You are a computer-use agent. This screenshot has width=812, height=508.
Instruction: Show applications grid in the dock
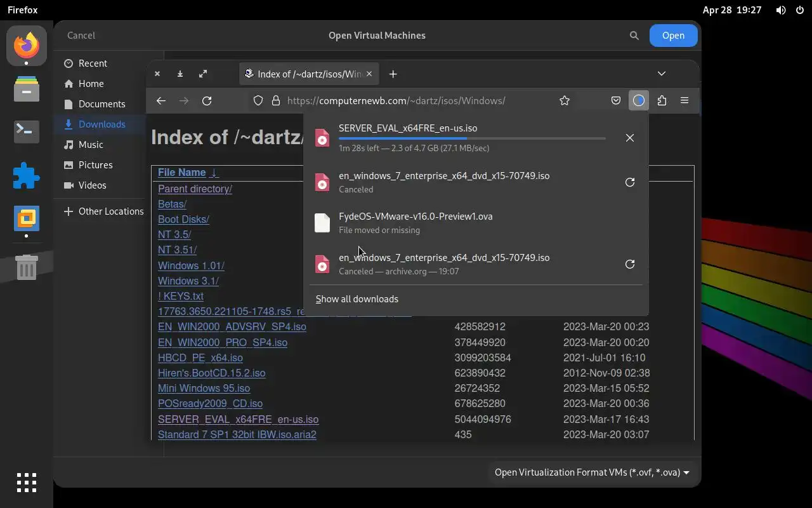point(27,483)
